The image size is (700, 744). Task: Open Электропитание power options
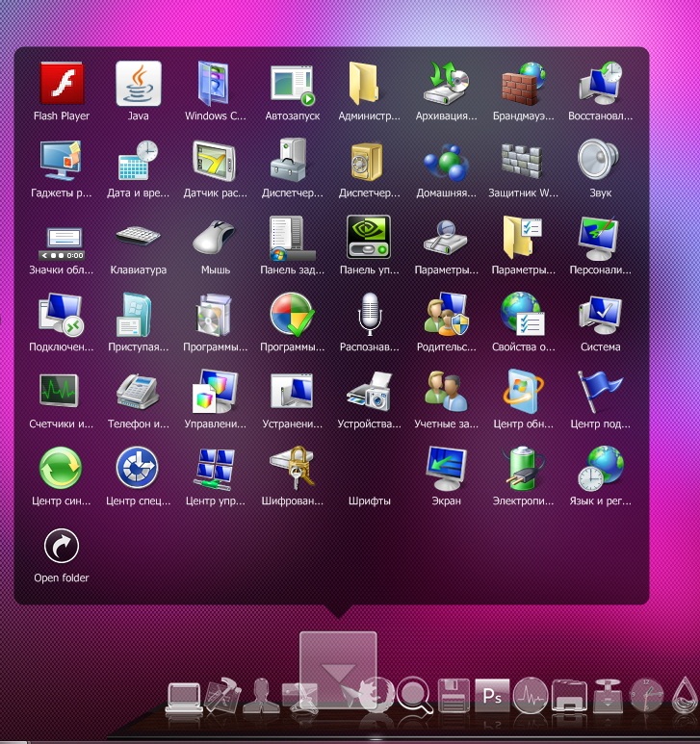(x=523, y=470)
